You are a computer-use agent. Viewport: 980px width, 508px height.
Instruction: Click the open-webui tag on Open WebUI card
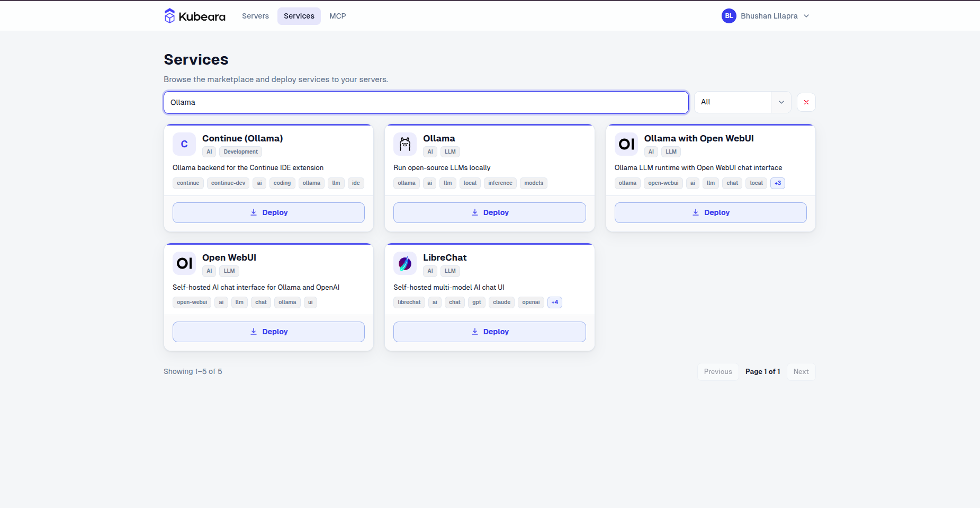point(192,302)
